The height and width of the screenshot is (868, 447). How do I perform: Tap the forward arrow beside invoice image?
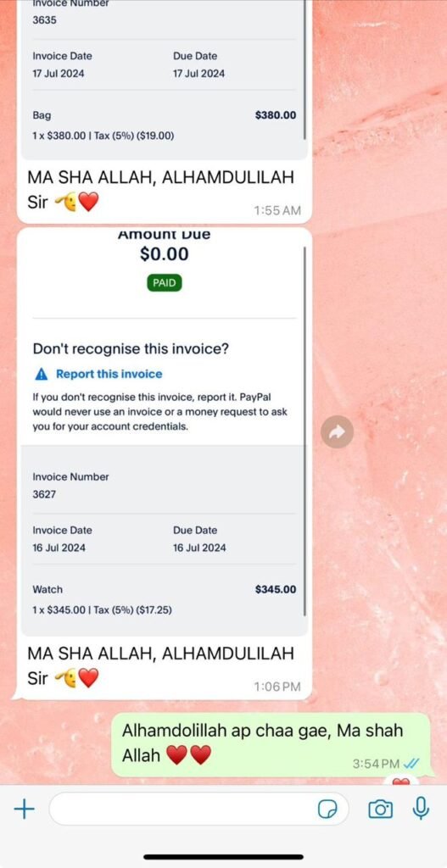[338, 431]
